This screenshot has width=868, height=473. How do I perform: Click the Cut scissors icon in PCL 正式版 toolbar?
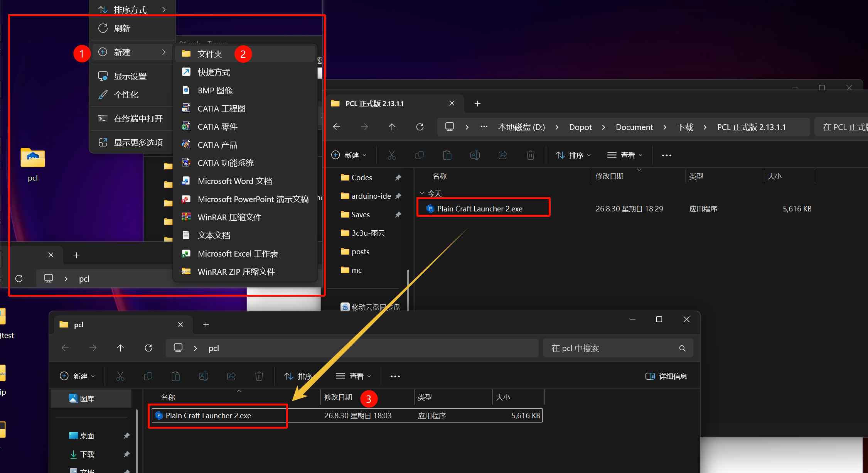click(391, 155)
